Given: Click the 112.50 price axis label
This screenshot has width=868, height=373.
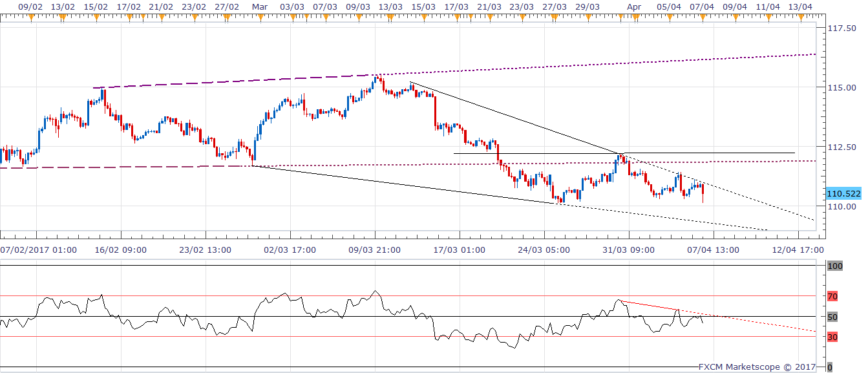Looking at the screenshot, I should point(842,147).
